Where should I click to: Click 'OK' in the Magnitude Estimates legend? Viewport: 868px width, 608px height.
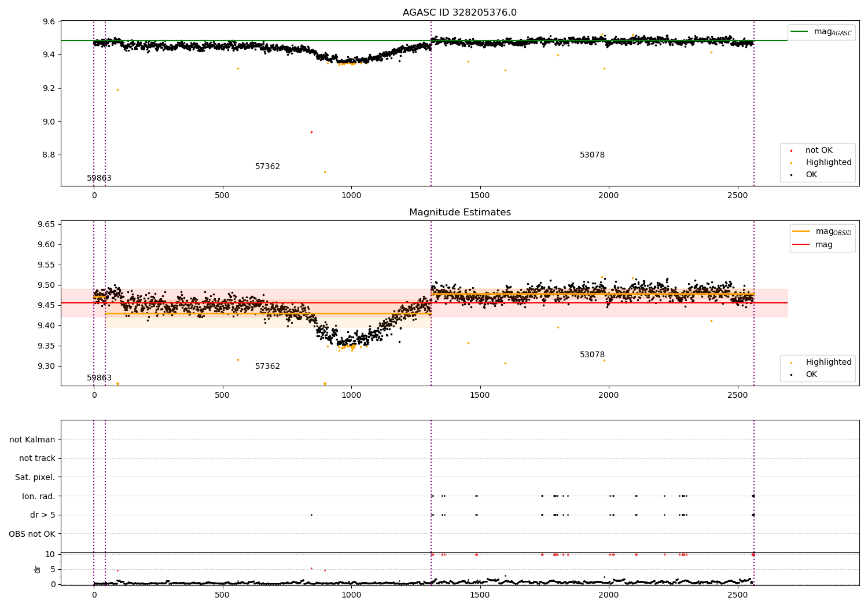pyautogui.click(x=811, y=375)
